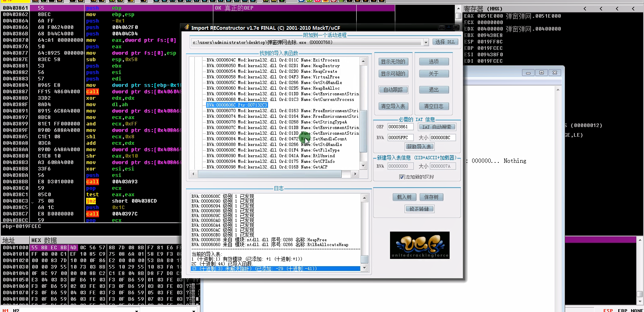The width and height of the screenshot is (644, 312).
Task: Click the ImpREC title bar app icon
Action: tap(186, 27)
